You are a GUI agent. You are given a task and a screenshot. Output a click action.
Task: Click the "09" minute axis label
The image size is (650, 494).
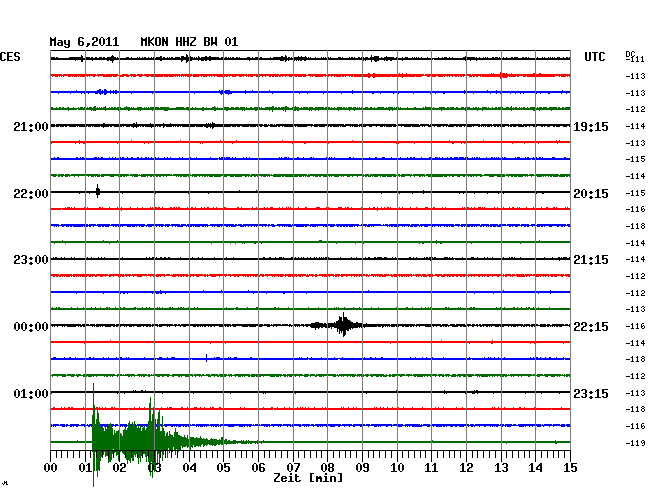tap(362, 468)
